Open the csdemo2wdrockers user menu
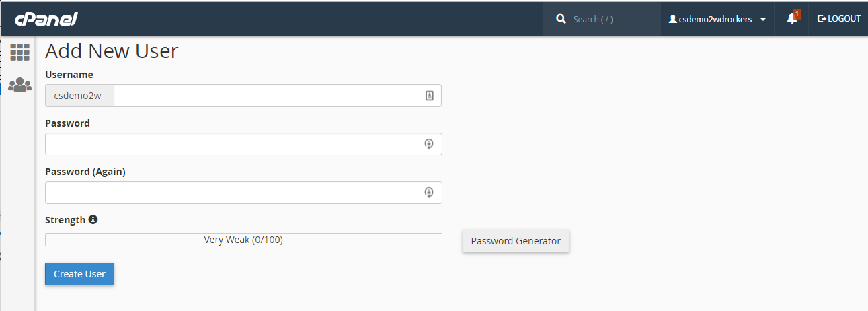 click(x=715, y=20)
